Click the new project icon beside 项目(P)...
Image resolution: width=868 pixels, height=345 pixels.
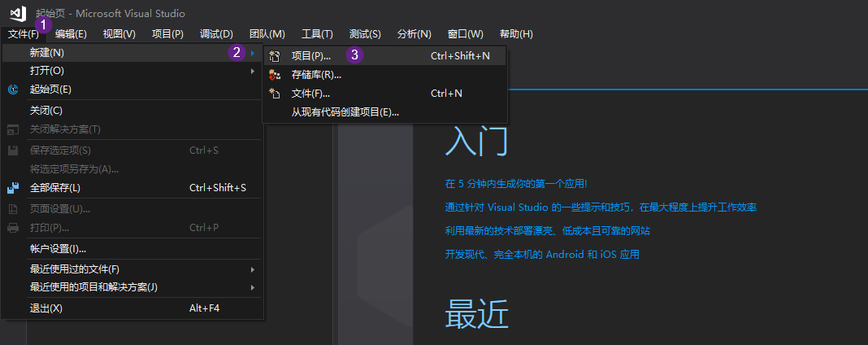point(274,56)
